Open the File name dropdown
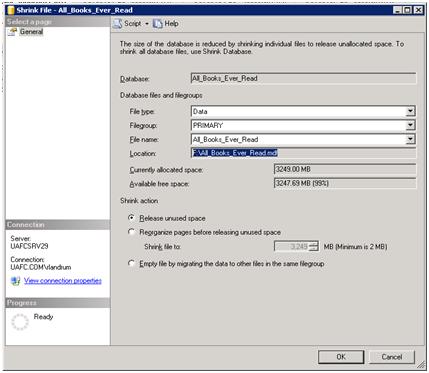 pyautogui.click(x=411, y=139)
